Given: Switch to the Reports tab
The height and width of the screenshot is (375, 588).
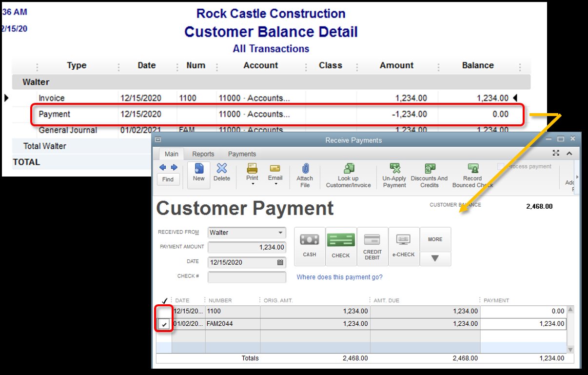Looking at the screenshot, I should [x=203, y=154].
